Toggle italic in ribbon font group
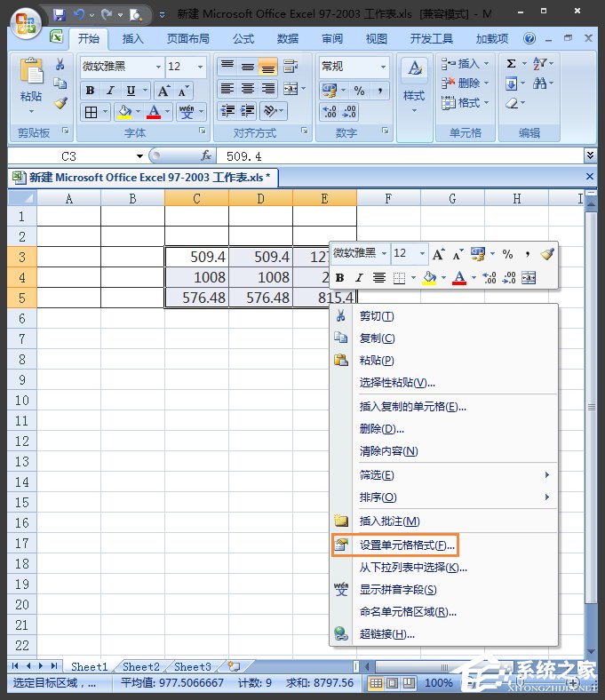The width and height of the screenshot is (605, 700). click(111, 91)
